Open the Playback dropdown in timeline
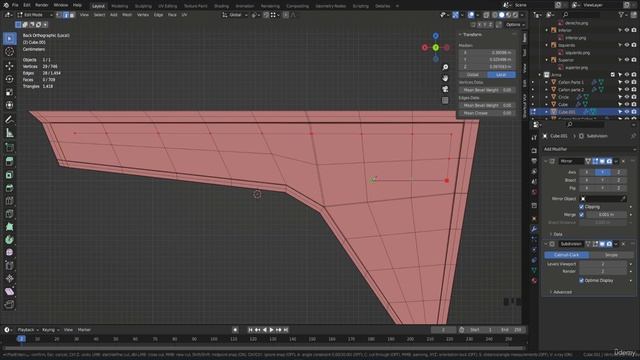640x360 pixels. (28, 330)
